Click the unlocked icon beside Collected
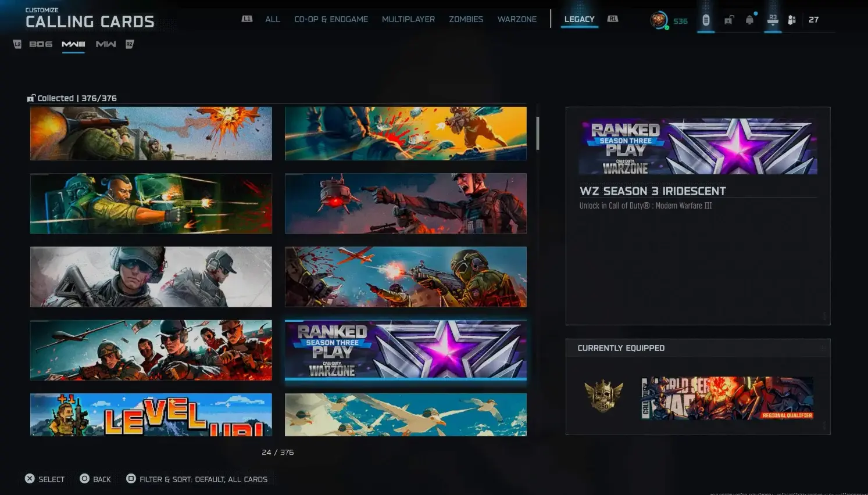The height and width of the screenshot is (495, 868). point(31,98)
